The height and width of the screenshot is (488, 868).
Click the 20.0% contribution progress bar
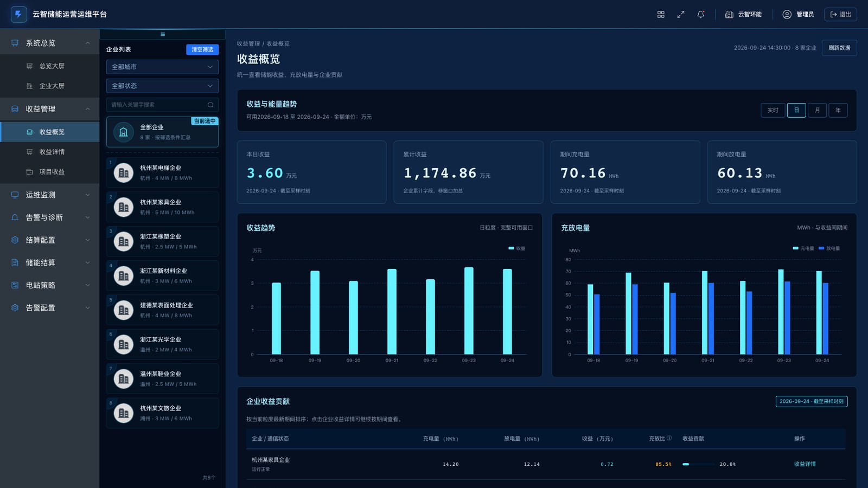point(699,464)
